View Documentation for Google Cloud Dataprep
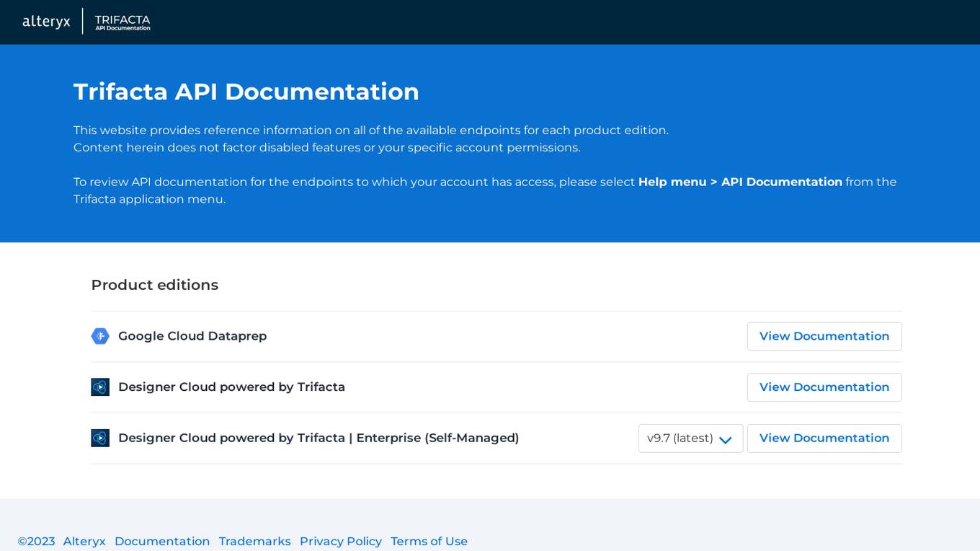Viewport: 980px width, 551px height. (824, 336)
